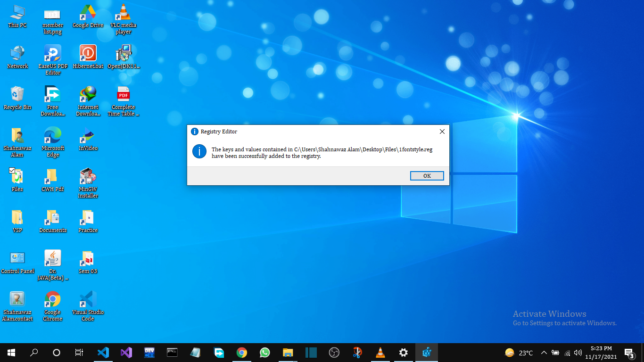The image size is (644, 362).
Task: Open Task View from the taskbar
Action: click(x=79, y=353)
